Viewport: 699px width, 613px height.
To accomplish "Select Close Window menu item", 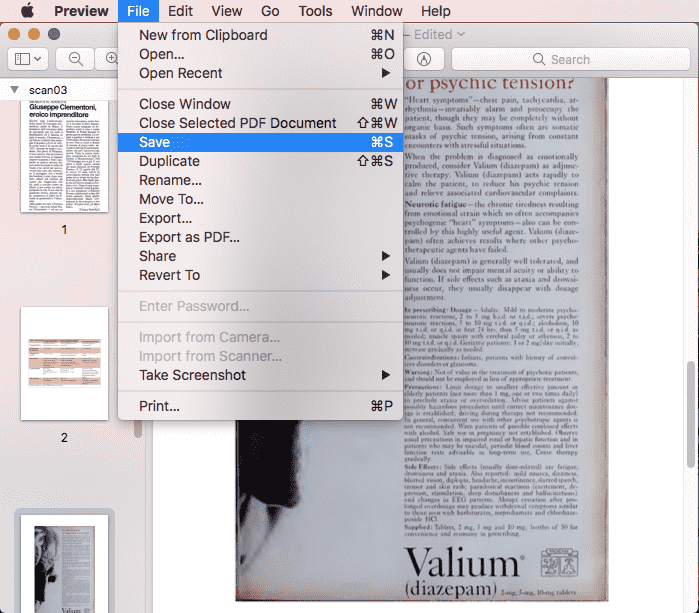I will [x=260, y=104].
